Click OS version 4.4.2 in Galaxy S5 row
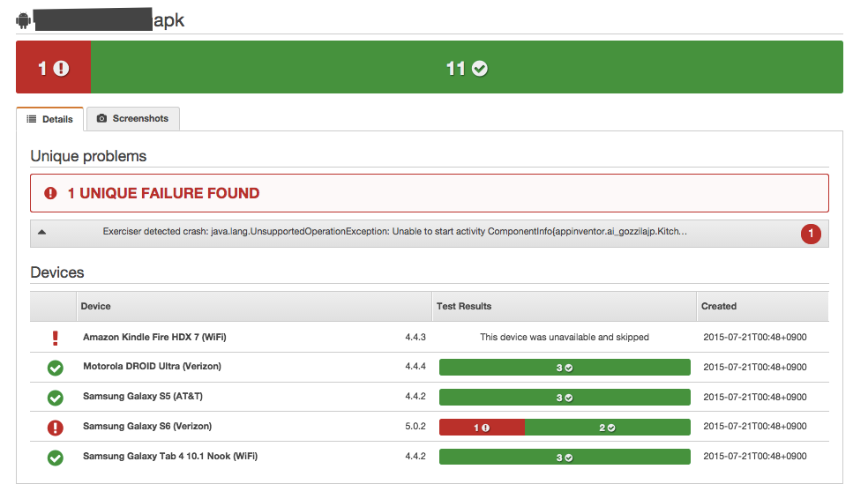The image size is (868, 484). pos(415,396)
